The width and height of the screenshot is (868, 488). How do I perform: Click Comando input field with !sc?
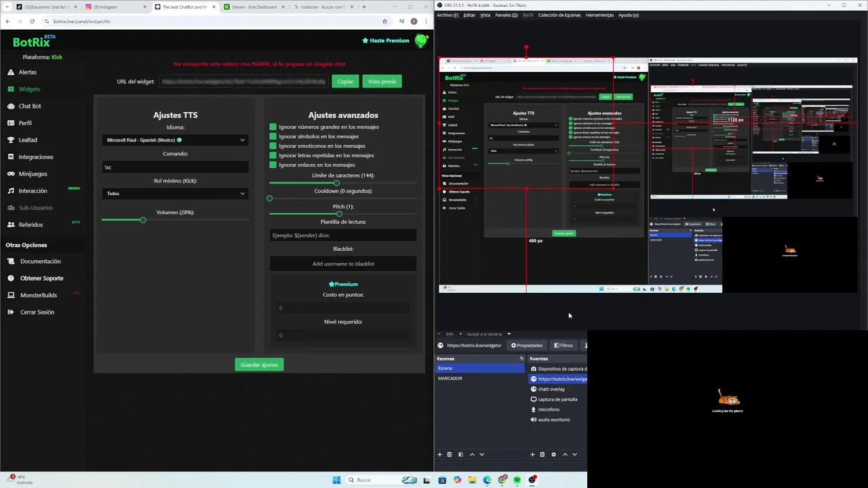tap(175, 167)
